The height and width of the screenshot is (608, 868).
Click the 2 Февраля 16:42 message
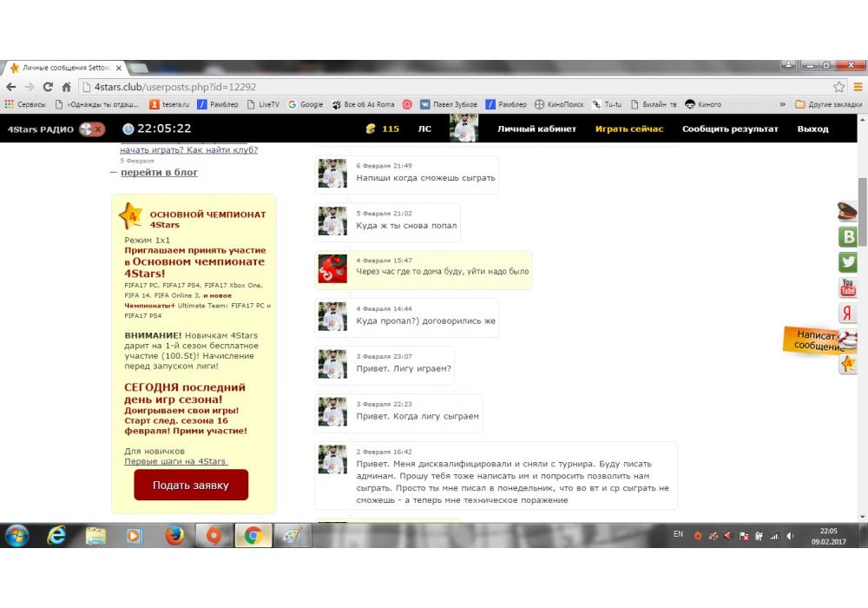[496, 476]
